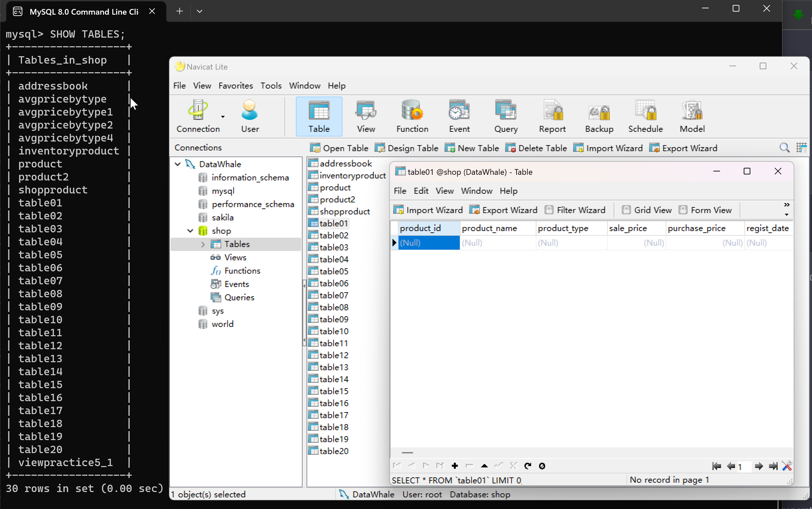Open the Backup tool icon
Screen dimensions: 812x509
(x=599, y=116)
